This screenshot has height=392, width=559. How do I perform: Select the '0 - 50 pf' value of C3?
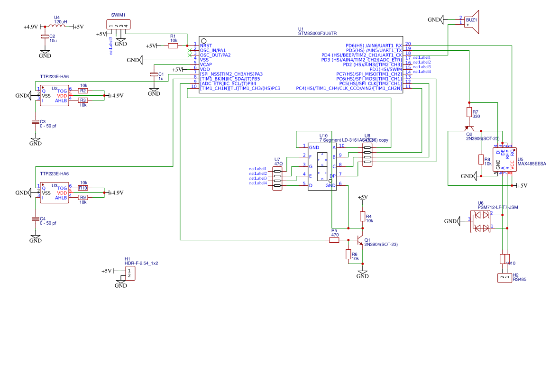[x=48, y=126]
